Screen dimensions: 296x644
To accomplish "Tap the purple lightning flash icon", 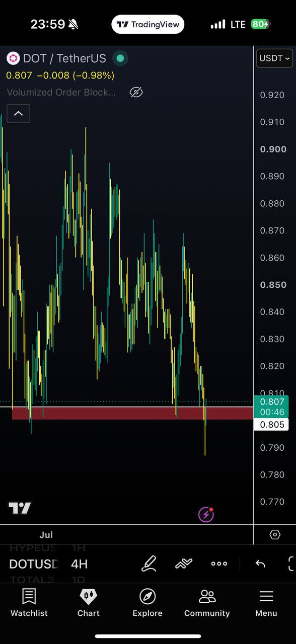I will (x=206, y=514).
